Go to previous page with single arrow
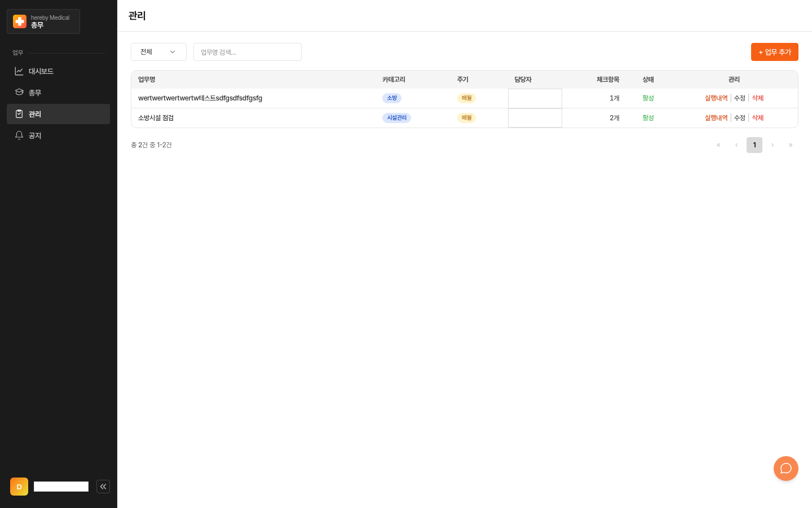 click(x=736, y=145)
